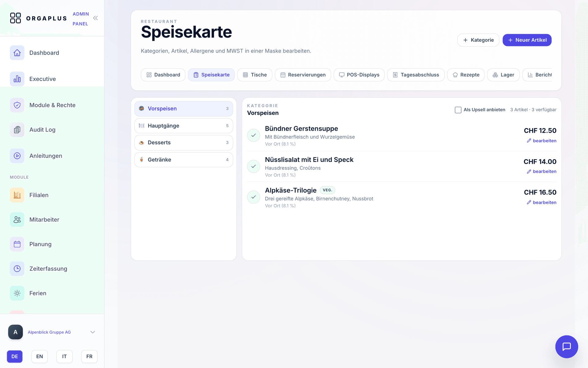Click the POS-Displays monitor icon

(x=342, y=75)
